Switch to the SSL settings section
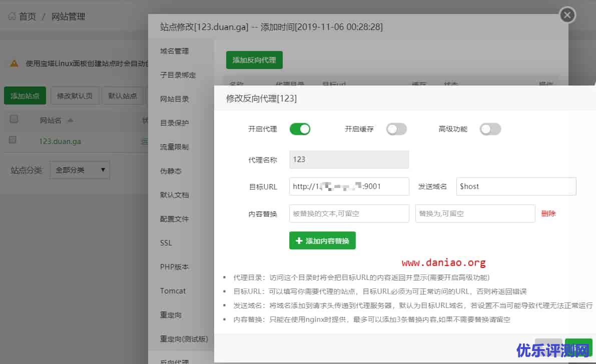 click(166, 242)
